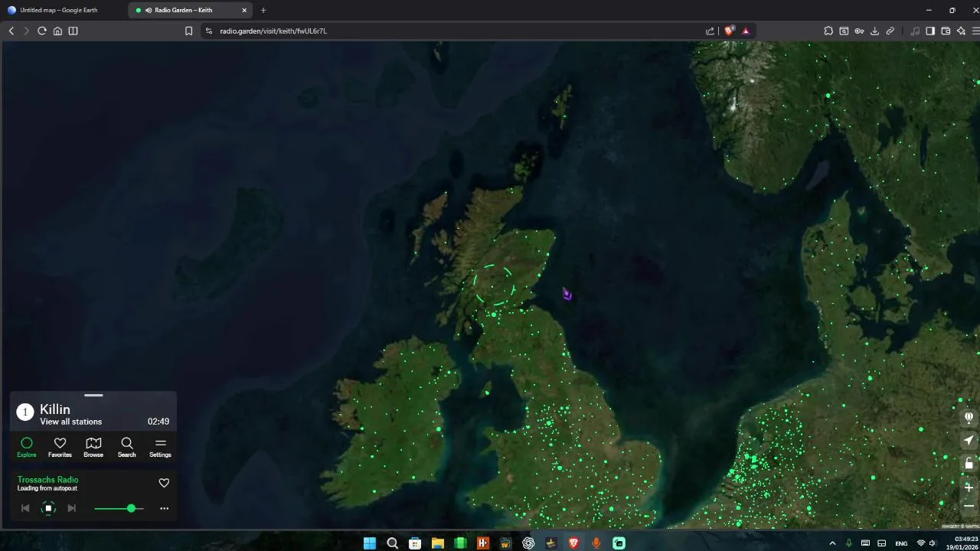Open the Settings tab
Screen dimensions: 980x551
point(160,447)
